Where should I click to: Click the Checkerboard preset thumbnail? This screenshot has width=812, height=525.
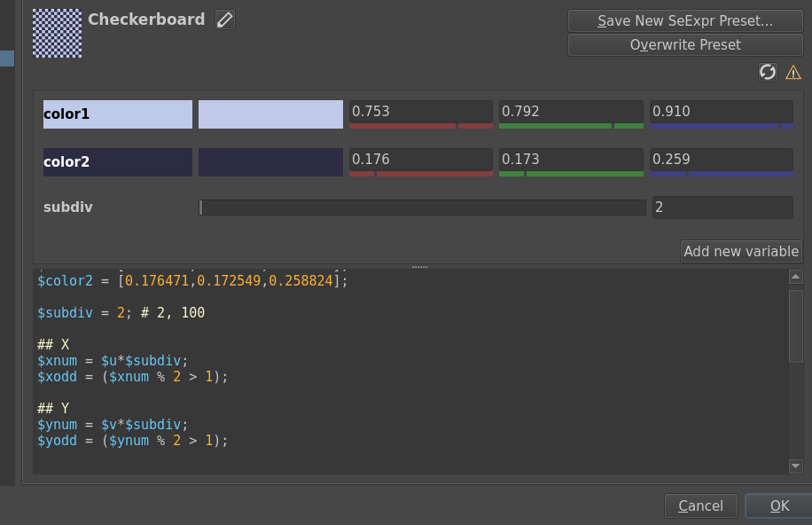click(x=57, y=33)
